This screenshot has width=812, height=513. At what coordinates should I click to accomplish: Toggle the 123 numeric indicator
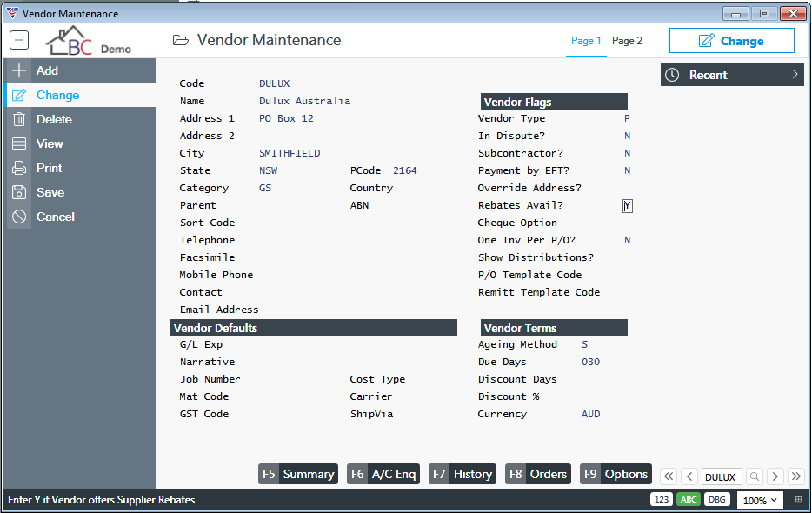point(662,500)
